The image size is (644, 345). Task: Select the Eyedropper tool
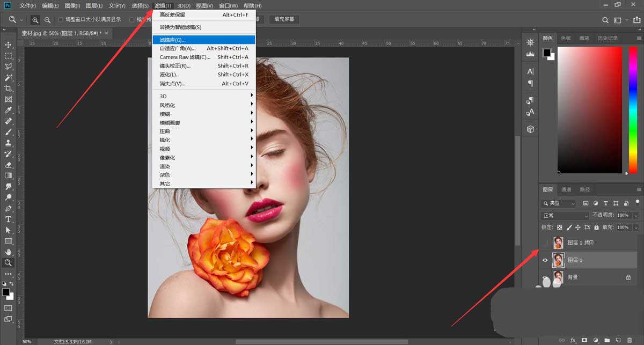pyautogui.click(x=9, y=111)
